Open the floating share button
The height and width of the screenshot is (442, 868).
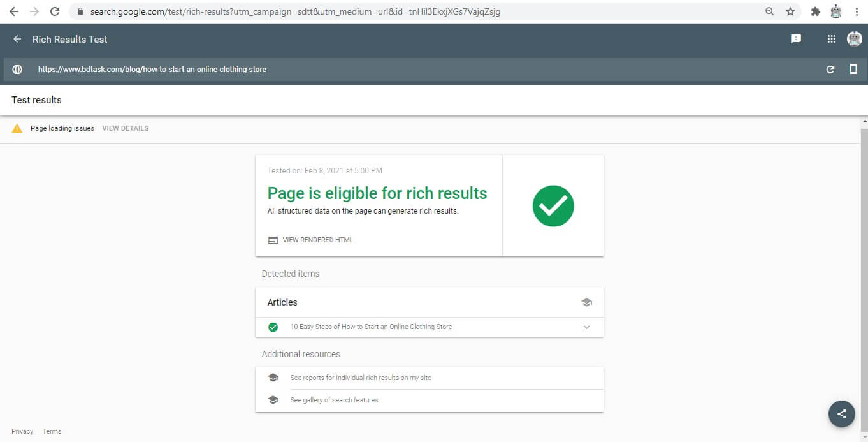click(x=841, y=413)
